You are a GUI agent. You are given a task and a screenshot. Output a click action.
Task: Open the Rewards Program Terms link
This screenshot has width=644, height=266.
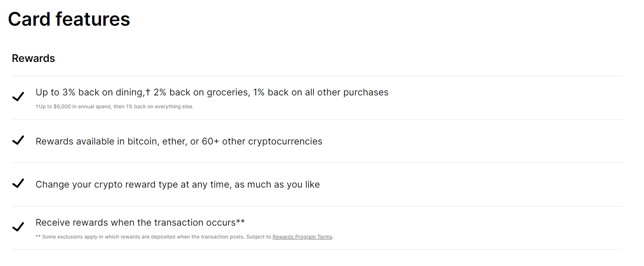(302, 237)
